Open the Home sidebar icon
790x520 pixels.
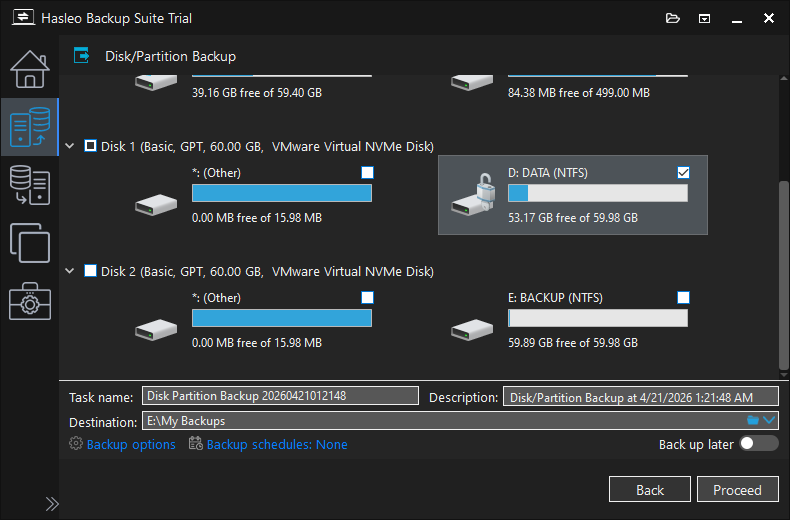click(x=30, y=69)
